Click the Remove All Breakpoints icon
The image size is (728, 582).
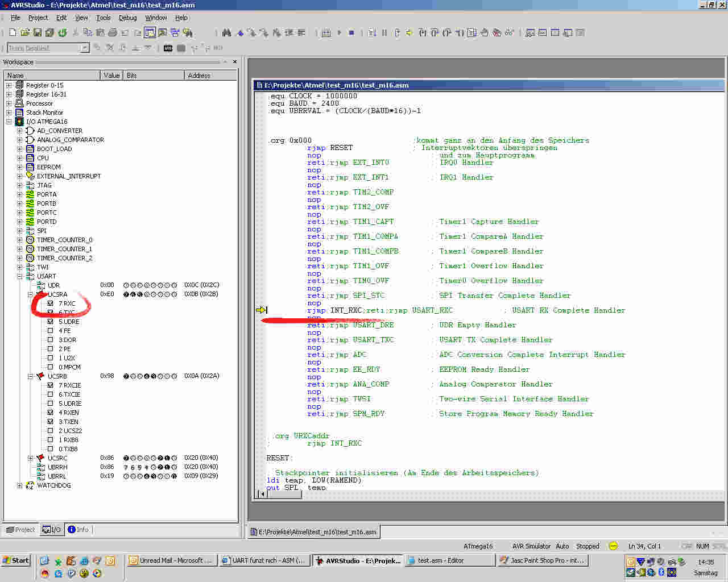click(497, 33)
